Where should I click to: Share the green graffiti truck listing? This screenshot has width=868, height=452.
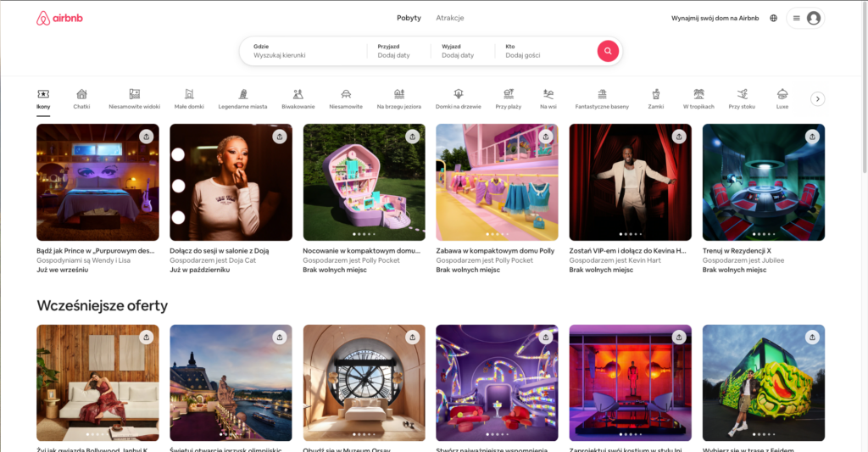pyautogui.click(x=812, y=337)
